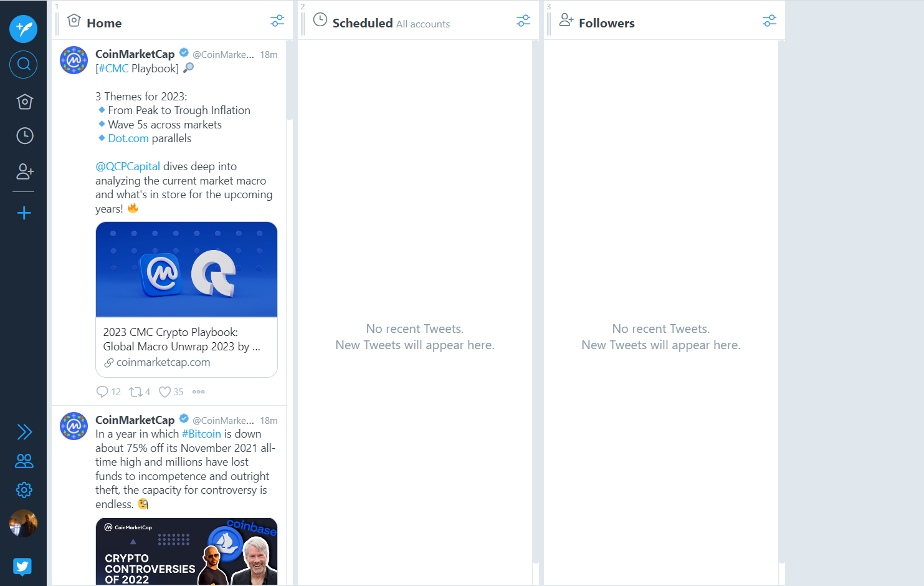Screen dimensions: 924x586
Task: Open settings gear in sidebar
Action: pos(24,490)
